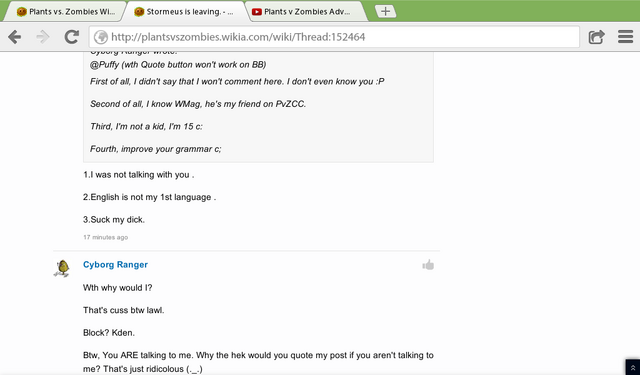Click text 'Block? Kden.'
Viewport: 640px width, 375px height.
[x=109, y=333]
